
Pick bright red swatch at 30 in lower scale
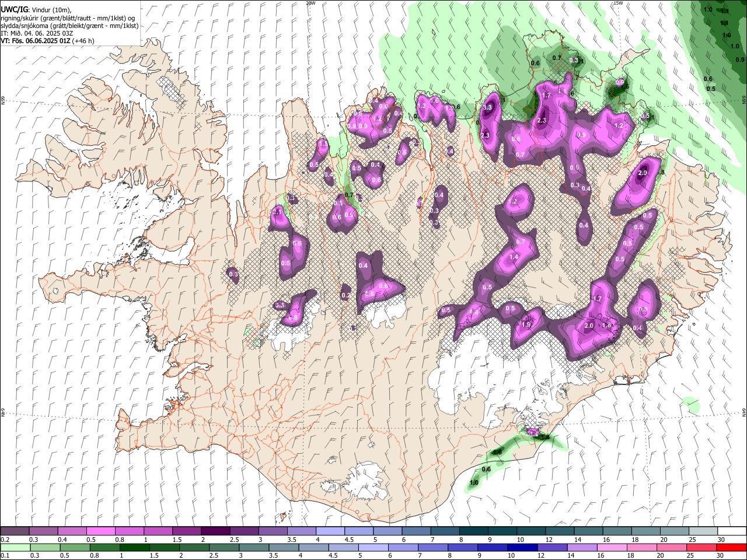click(x=732, y=547)
